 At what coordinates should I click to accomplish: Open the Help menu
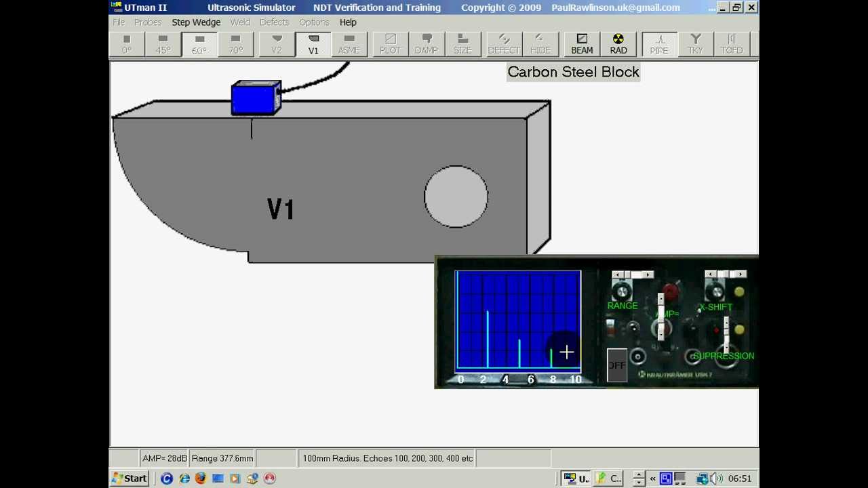(348, 22)
